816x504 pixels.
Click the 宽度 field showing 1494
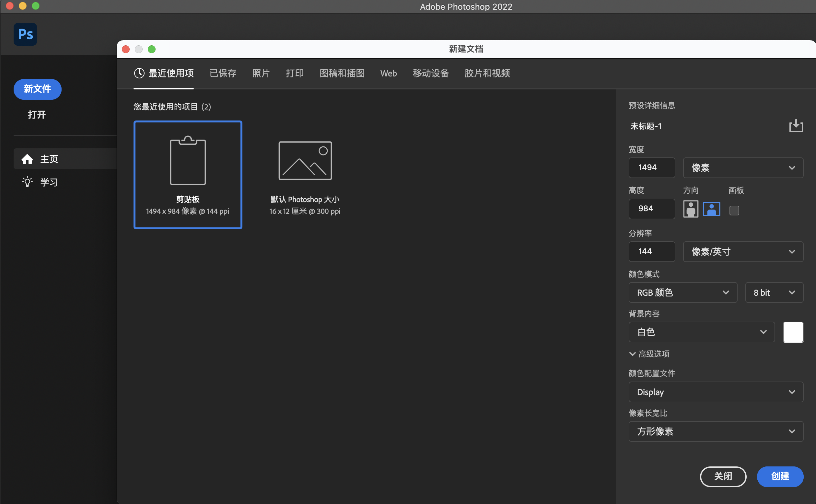point(652,168)
